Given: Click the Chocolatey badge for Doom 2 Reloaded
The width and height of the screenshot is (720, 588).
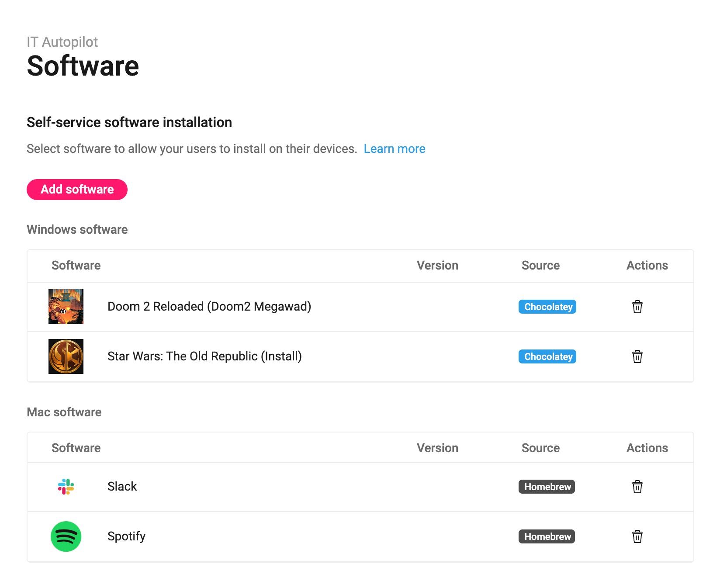Looking at the screenshot, I should pyautogui.click(x=547, y=307).
